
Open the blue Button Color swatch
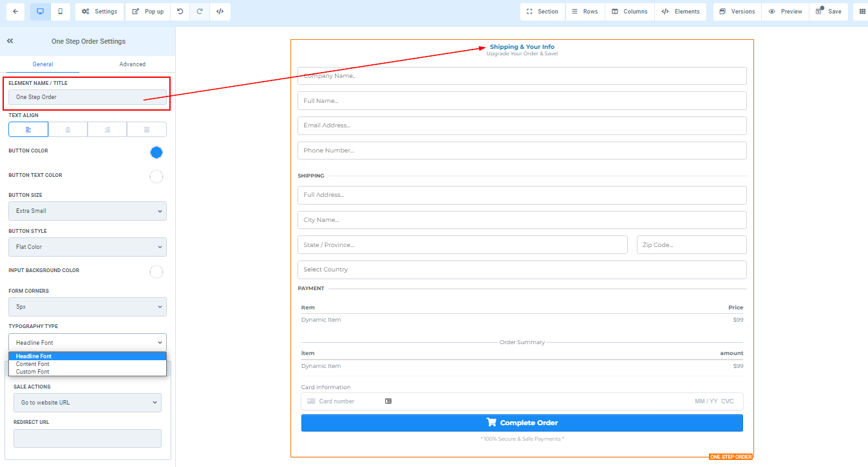pos(156,152)
